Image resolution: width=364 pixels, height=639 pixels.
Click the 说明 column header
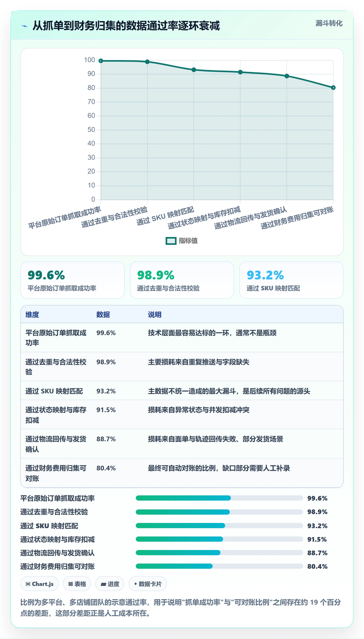tap(155, 315)
